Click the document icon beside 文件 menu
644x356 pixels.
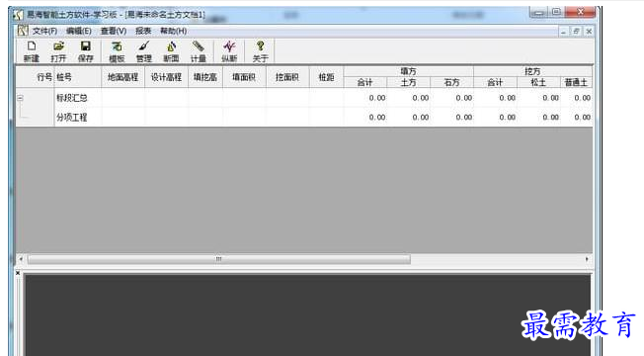[x=23, y=31]
